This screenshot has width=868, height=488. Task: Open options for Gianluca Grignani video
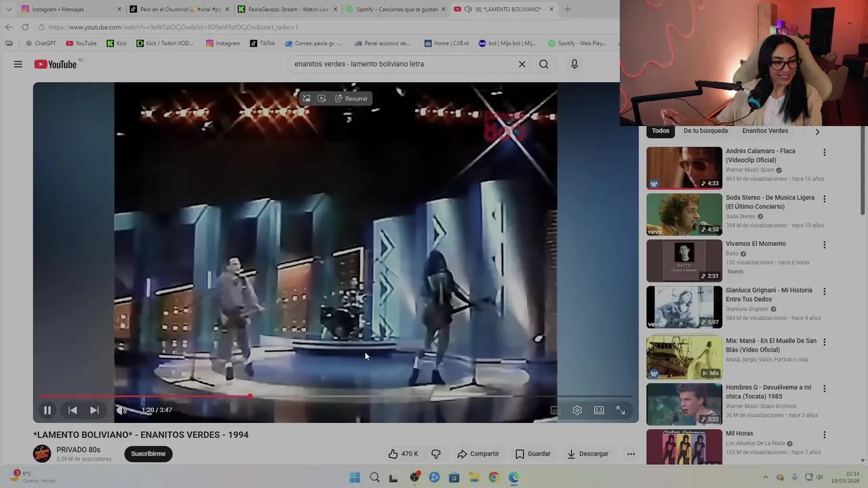tap(825, 291)
